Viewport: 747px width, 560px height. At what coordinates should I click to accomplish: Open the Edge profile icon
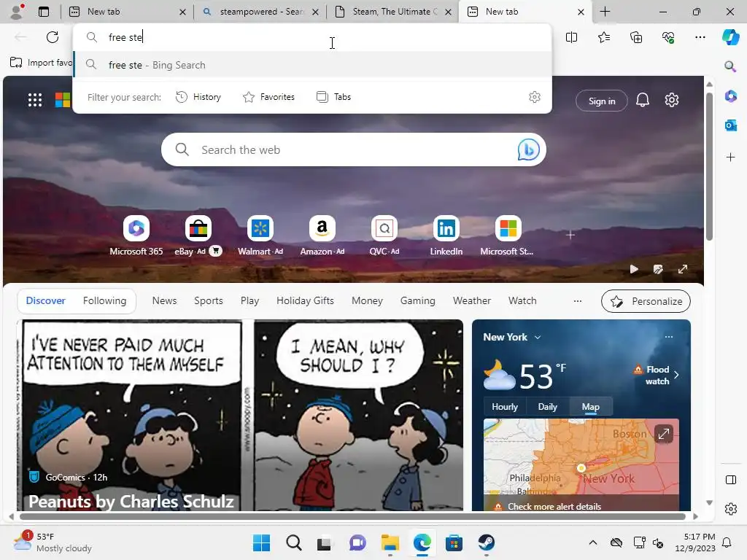tap(17, 12)
